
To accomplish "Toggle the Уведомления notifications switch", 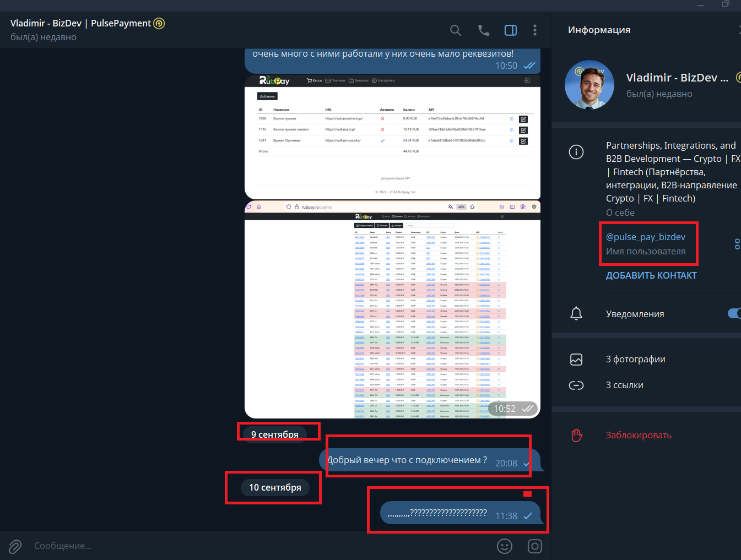I will (734, 313).
